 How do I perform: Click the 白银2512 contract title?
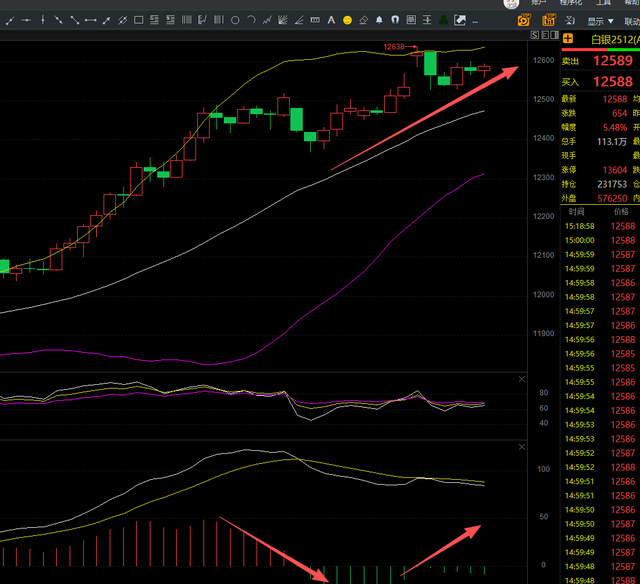(615, 40)
